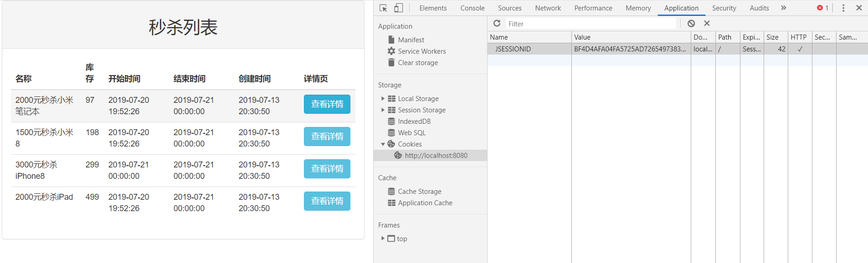
Task: Click the inspect element picker icon
Action: 383,8
